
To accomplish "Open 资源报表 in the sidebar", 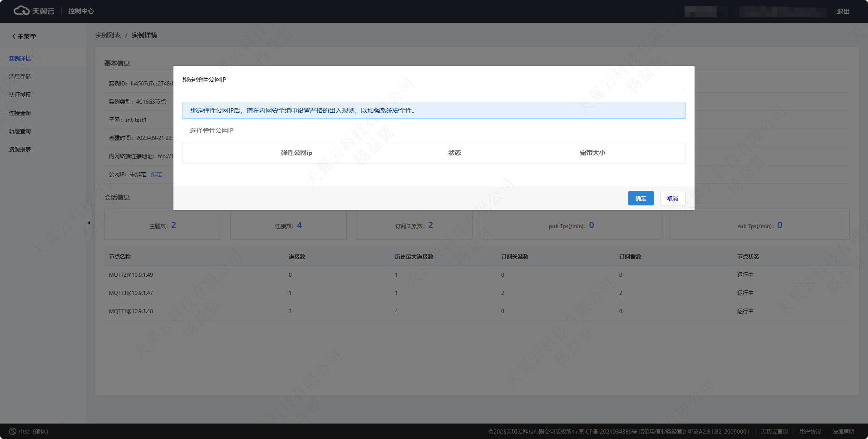I will click(20, 150).
